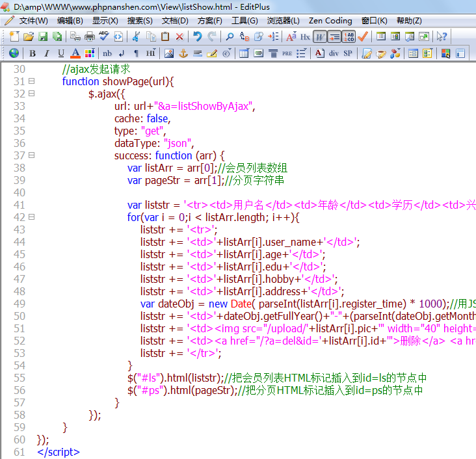The width and height of the screenshot is (476, 459).
Task: Open the table insert dropdown
Action: click(244, 53)
